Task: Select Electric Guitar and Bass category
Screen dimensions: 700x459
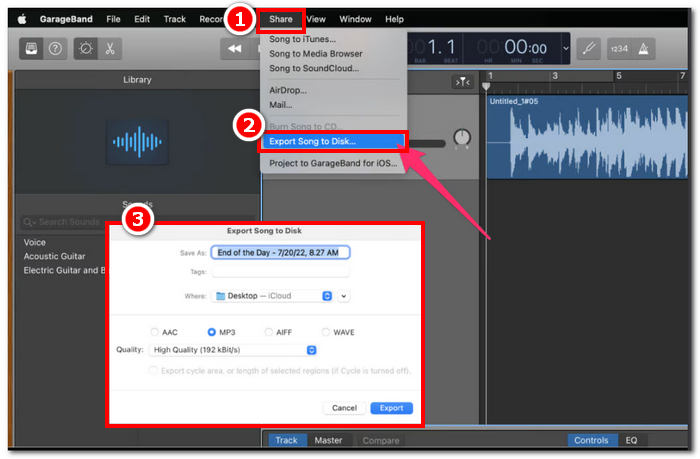Action: [x=64, y=271]
